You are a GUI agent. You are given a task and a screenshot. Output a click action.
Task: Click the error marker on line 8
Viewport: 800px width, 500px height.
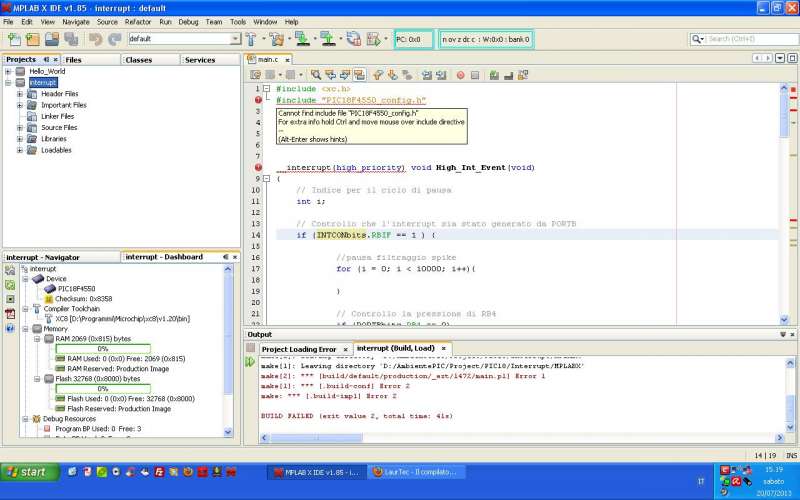pyautogui.click(x=258, y=167)
